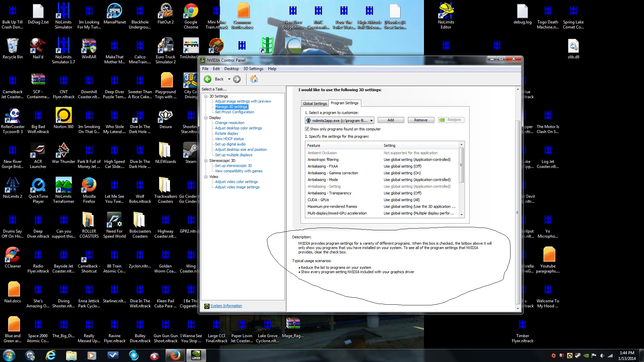Open Set up digital audio
644x362 pixels.
pos(230,144)
